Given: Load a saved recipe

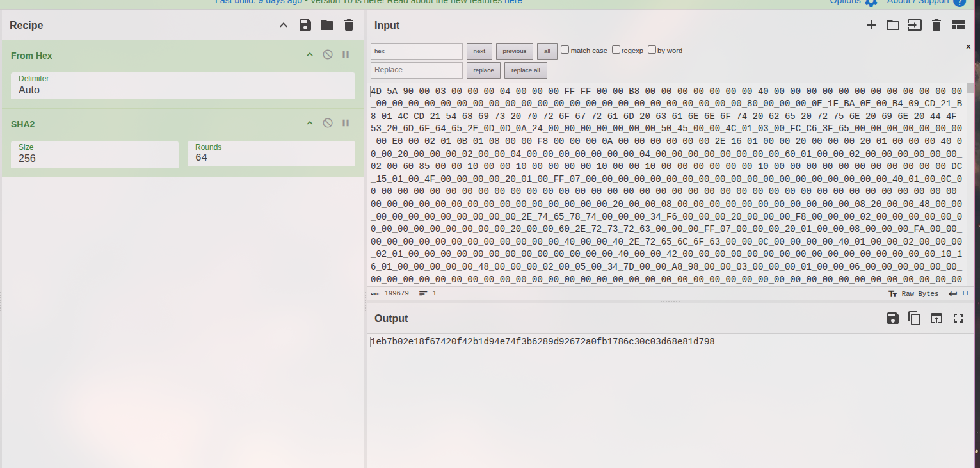Looking at the screenshot, I should tap(327, 25).
